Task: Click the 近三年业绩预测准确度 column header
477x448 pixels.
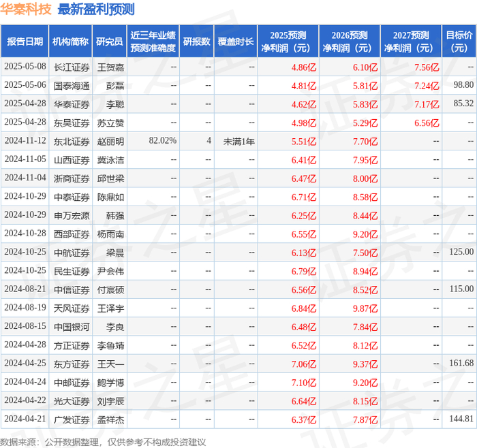Action: (x=153, y=42)
